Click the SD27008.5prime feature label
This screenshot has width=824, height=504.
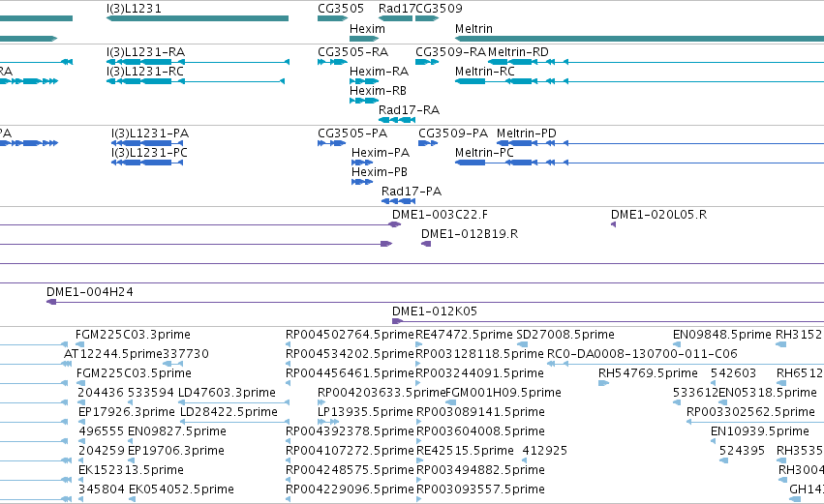click(x=565, y=335)
